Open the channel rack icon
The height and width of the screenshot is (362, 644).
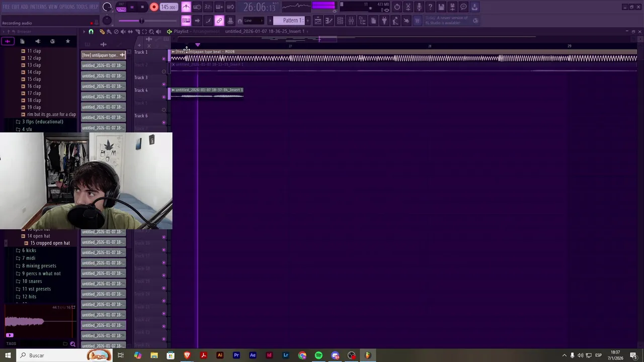(340, 21)
